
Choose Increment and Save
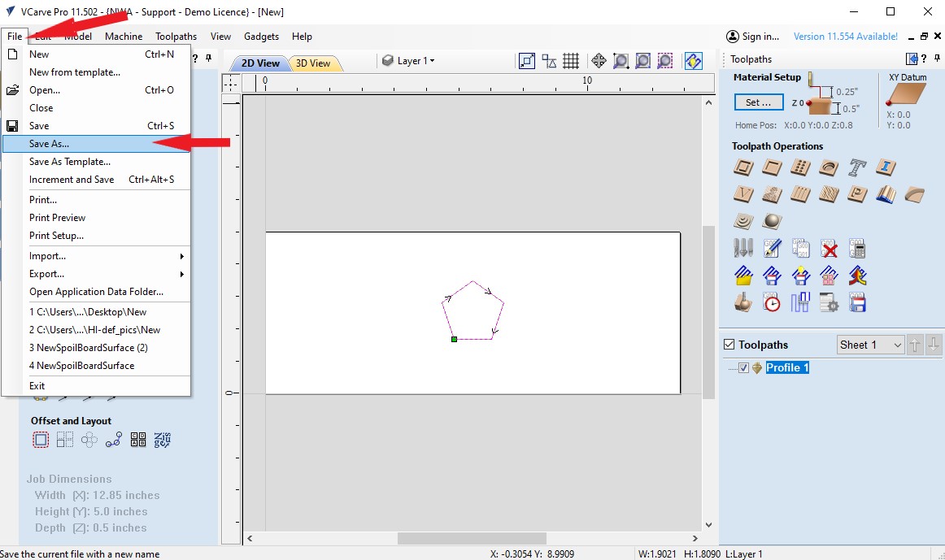(x=97, y=180)
